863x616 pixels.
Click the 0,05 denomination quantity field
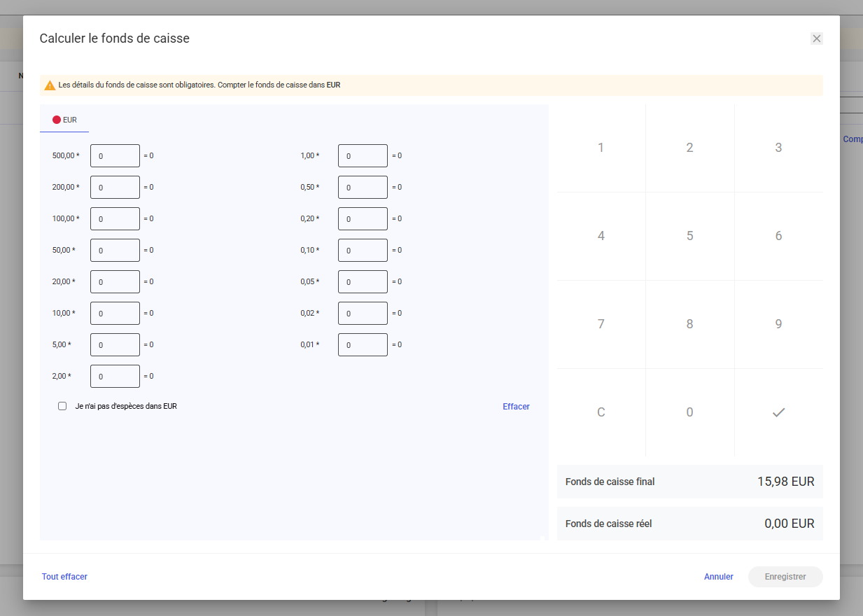point(363,281)
